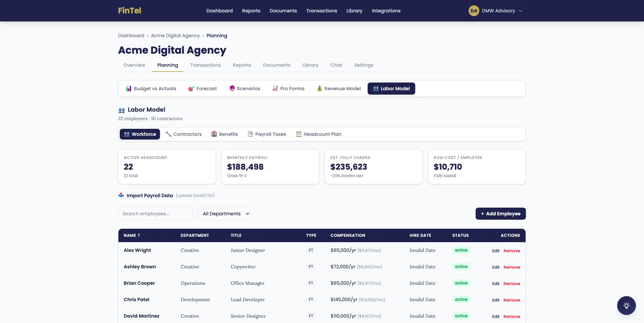Remove Alex Wright from the workforce

point(512,251)
